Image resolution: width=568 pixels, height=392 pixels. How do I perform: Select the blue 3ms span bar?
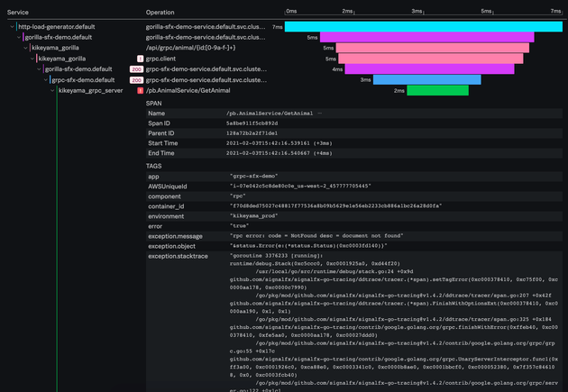click(427, 79)
